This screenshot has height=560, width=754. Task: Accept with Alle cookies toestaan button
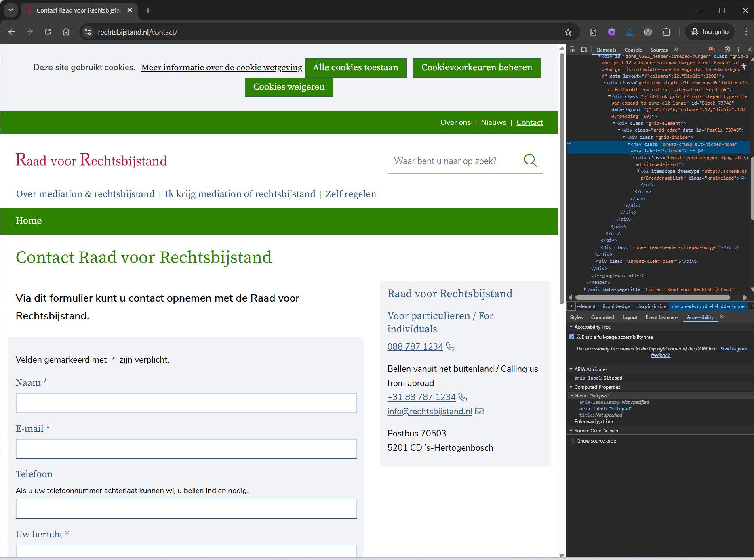[356, 67]
